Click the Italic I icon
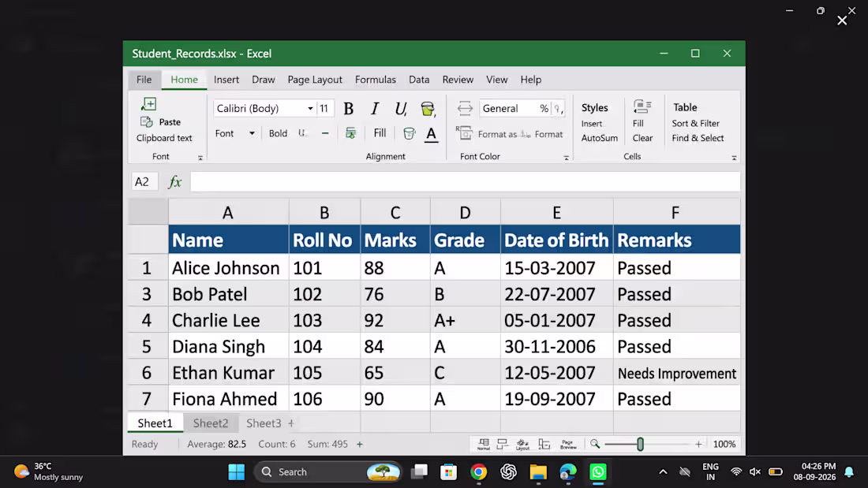 (x=375, y=109)
